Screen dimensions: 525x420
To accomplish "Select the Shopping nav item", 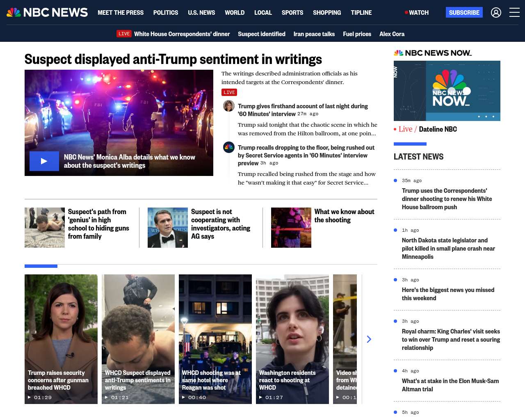I will point(326,13).
